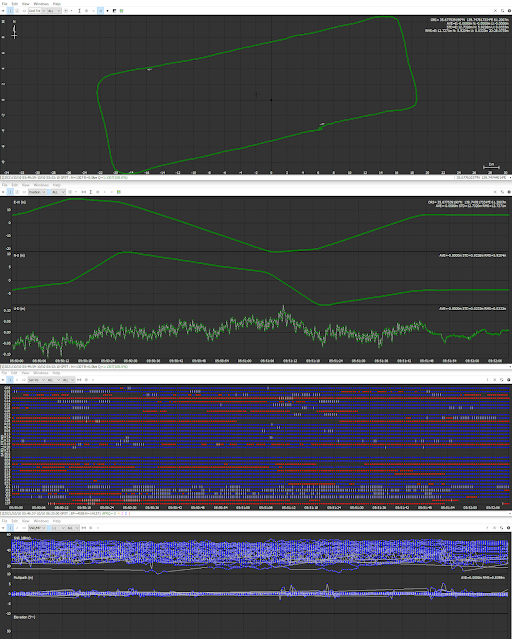Open ALL satellite dropdown in SNR/multipath window
The height and width of the screenshot is (639, 512).
click(73, 528)
